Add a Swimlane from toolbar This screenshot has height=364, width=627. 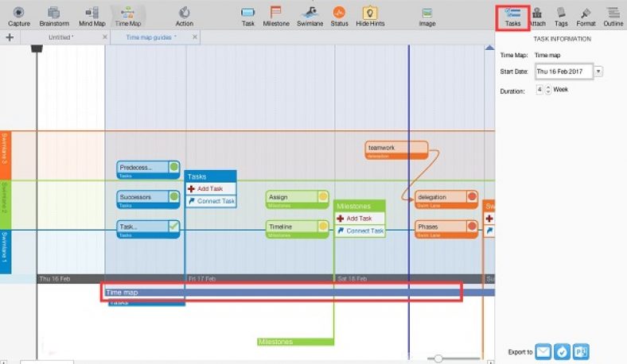coord(310,17)
